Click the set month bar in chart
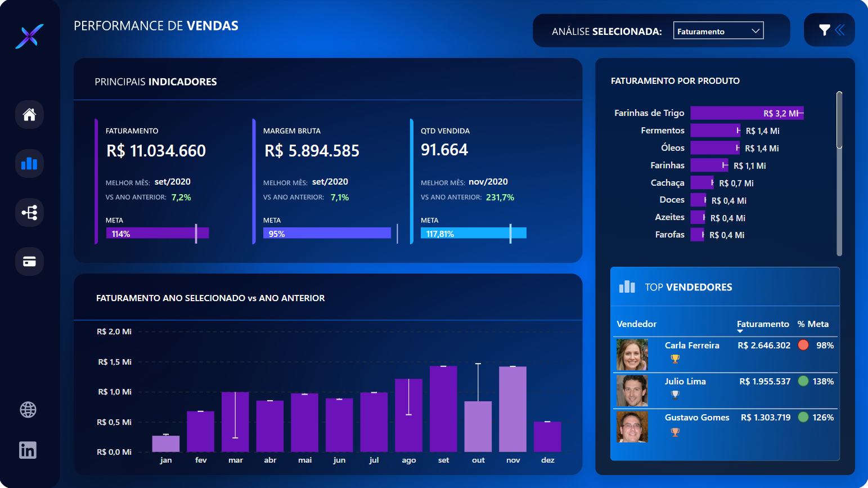This screenshot has width=868, height=488. click(443, 409)
